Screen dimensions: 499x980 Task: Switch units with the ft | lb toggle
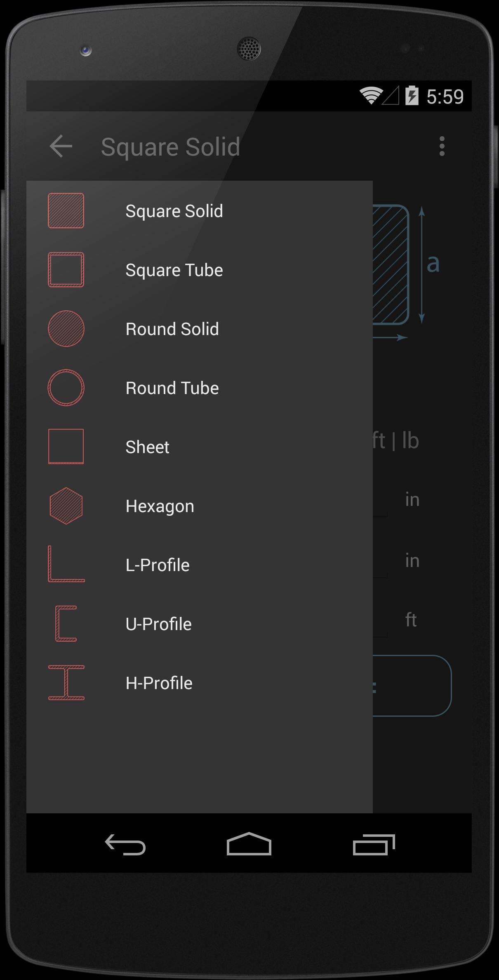point(396,441)
